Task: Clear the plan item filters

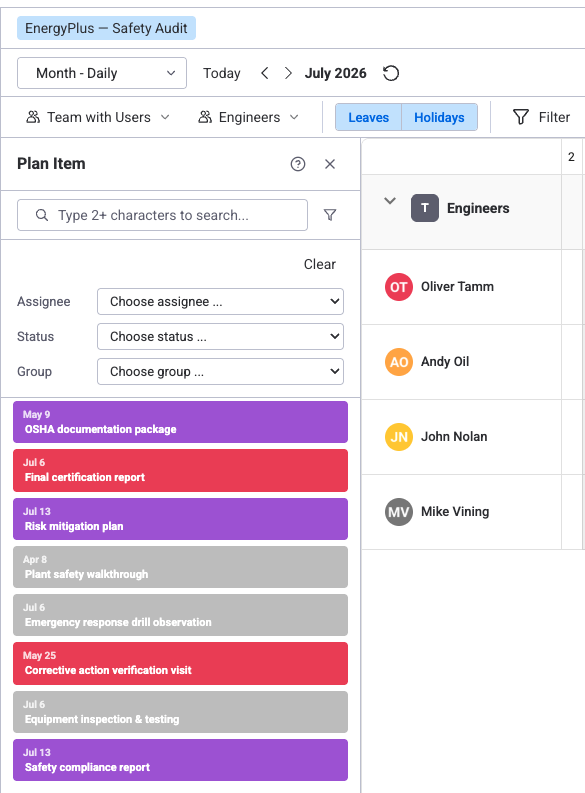Action: point(320,264)
